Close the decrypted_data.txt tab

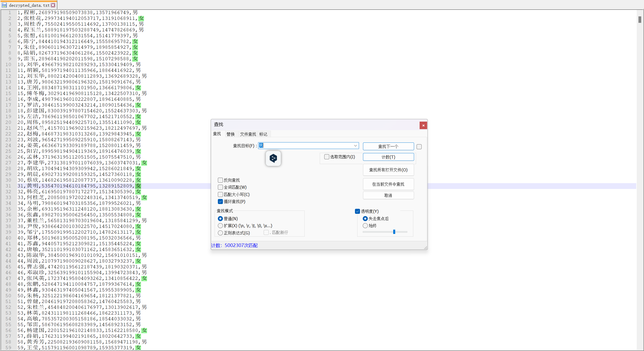[x=53, y=5]
